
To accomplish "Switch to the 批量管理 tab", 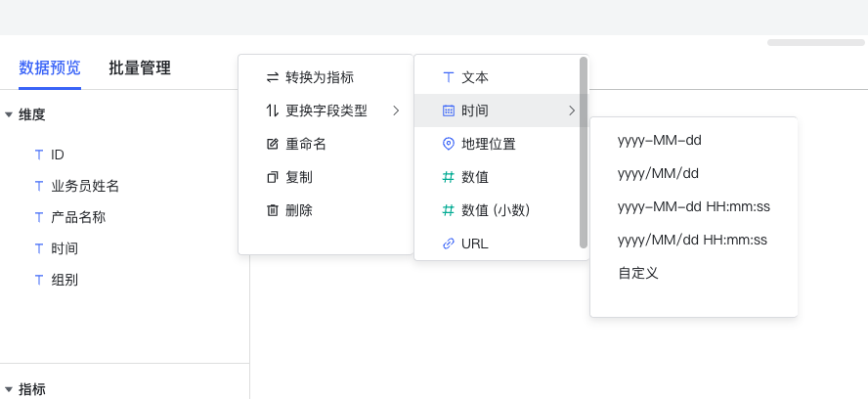I will click(x=140, y=68).
